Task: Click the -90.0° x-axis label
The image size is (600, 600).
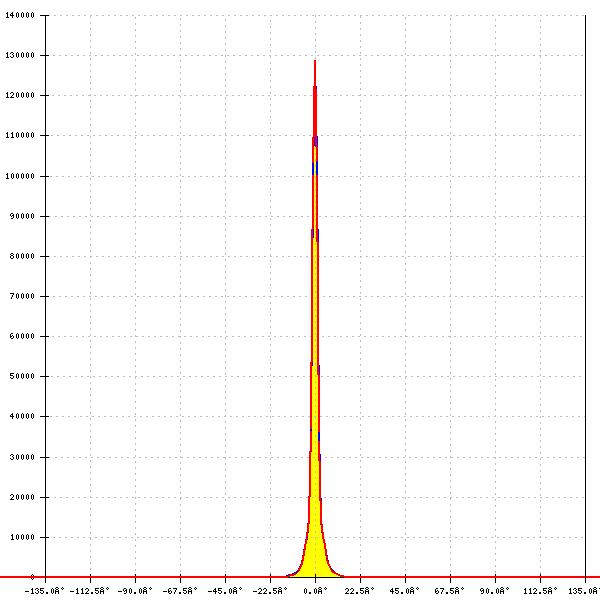Action: [x=135, y=591]
